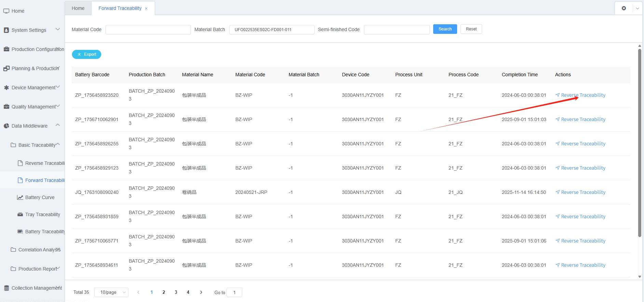Image resolution: width=644 pixels, height=302 pixels.
Task: Switch to the Home tab
Action: 78,8
